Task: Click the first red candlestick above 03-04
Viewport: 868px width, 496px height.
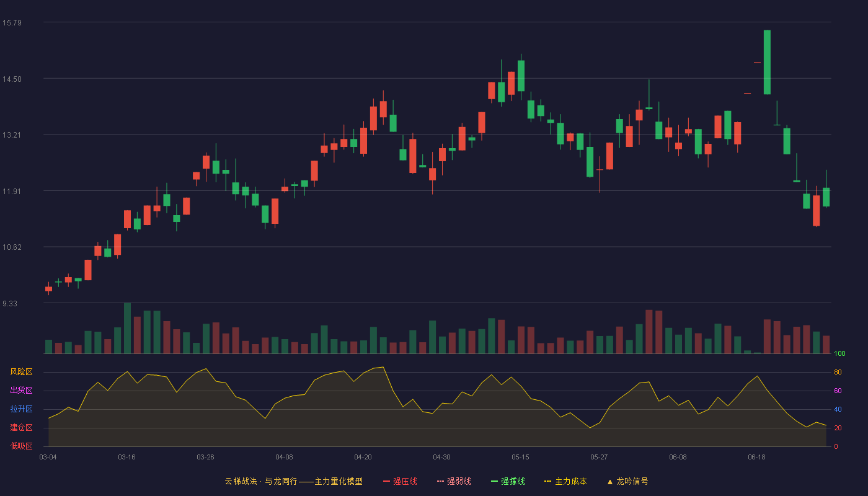Action: (48, 289)
